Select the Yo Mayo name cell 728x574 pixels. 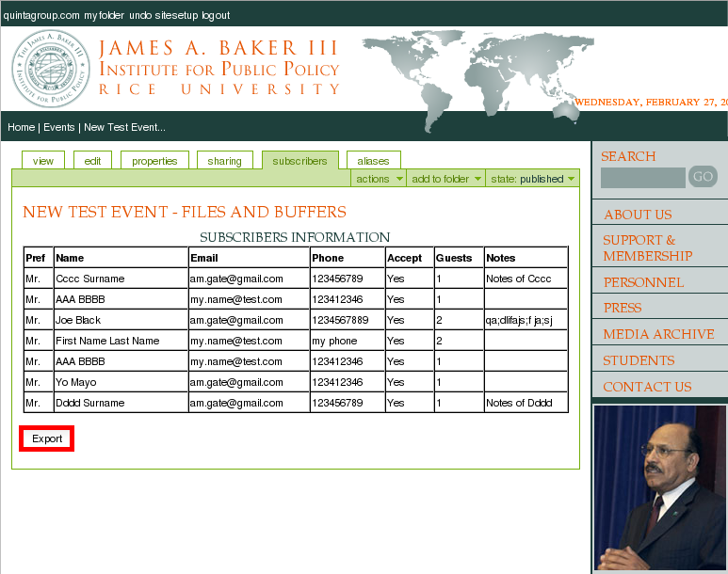(121, 382)
